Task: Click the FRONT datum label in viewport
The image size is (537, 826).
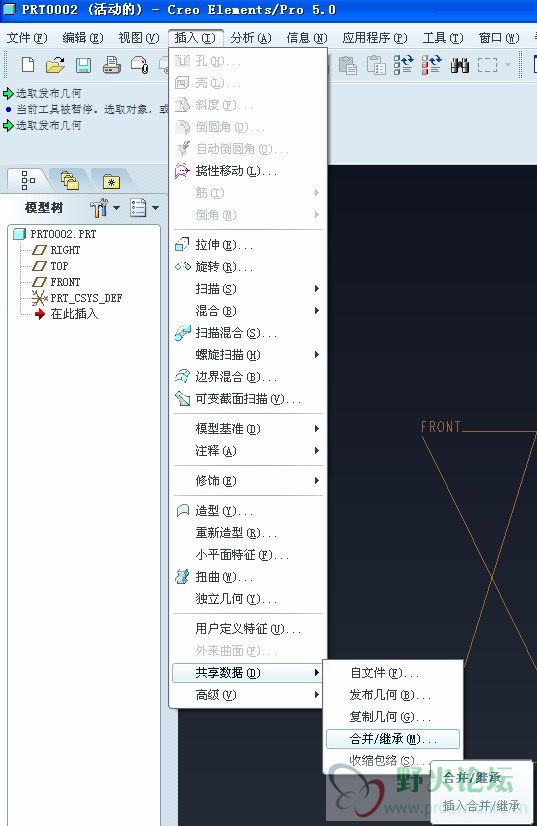Action: coord(441,427)
